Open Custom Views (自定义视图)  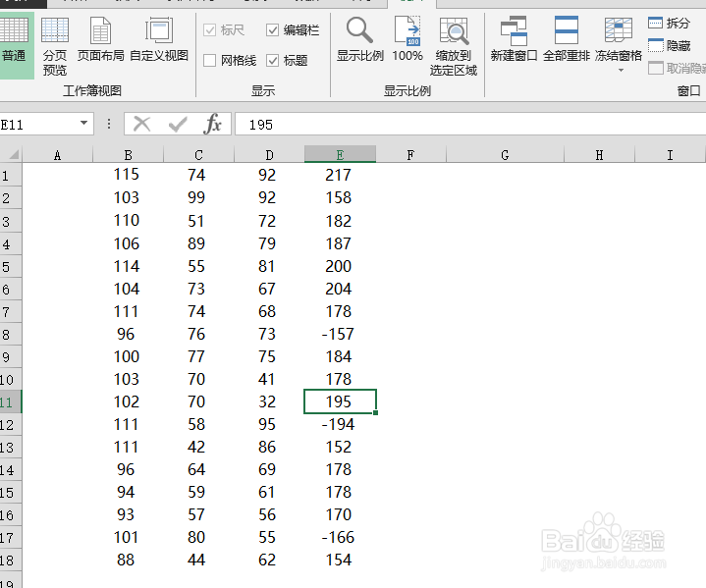pos(159,39)
